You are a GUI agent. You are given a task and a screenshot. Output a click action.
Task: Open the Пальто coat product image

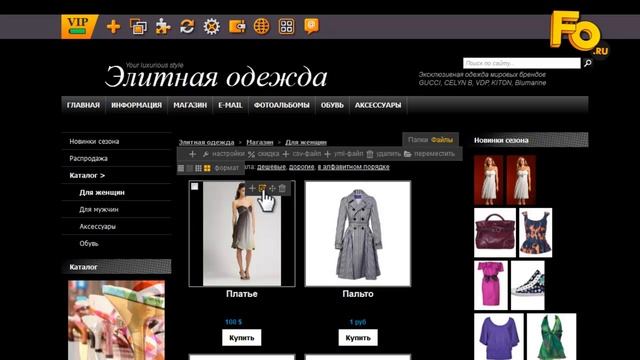point(358,234)
